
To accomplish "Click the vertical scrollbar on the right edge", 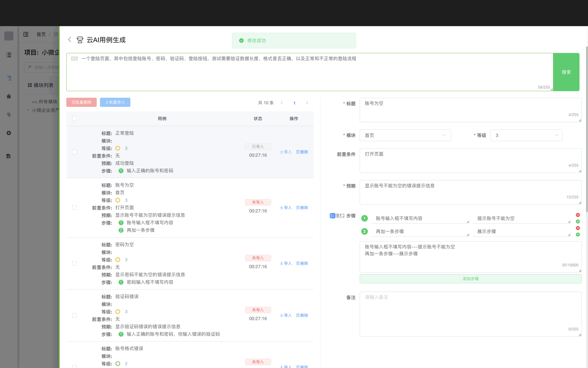I will [587, 129].
